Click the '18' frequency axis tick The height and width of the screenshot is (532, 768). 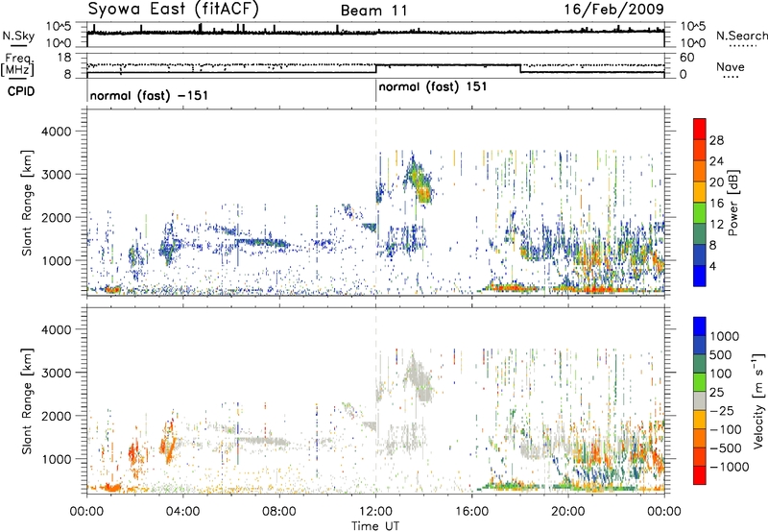pos(64,58)
